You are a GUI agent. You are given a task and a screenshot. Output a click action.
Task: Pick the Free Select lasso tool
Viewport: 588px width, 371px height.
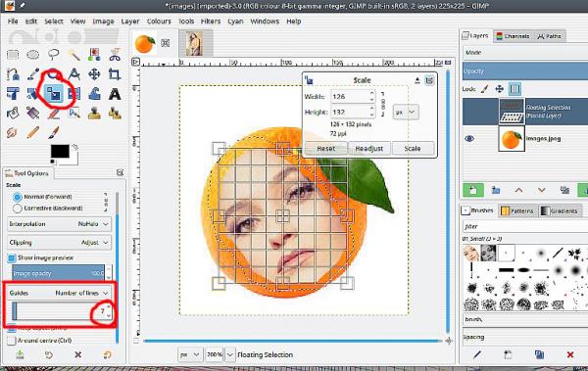click(54, 55)
